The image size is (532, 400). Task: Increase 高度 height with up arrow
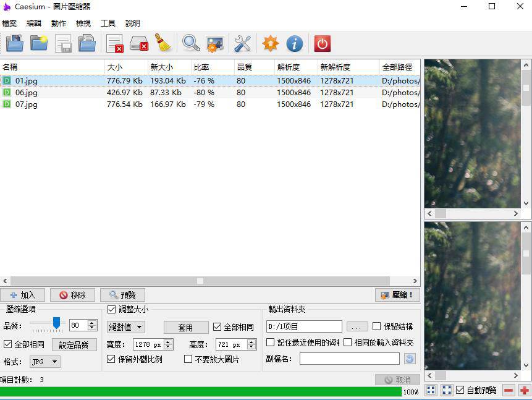251,342
